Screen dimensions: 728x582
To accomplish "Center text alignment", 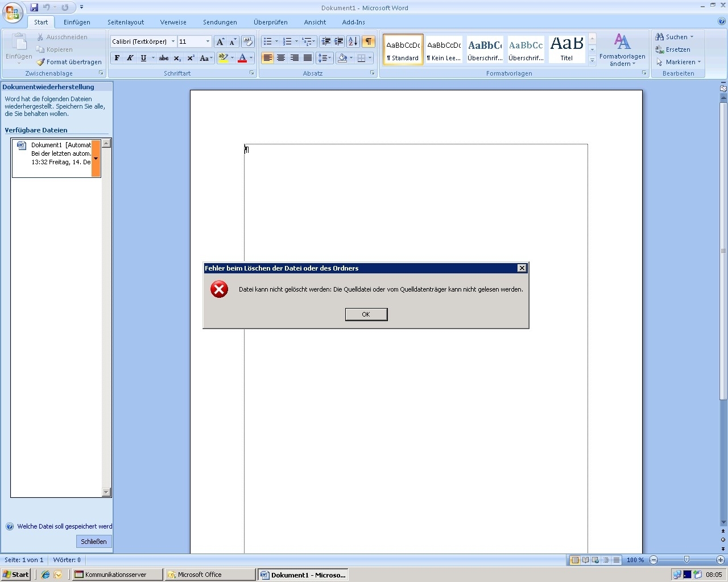I will (281, 58).
